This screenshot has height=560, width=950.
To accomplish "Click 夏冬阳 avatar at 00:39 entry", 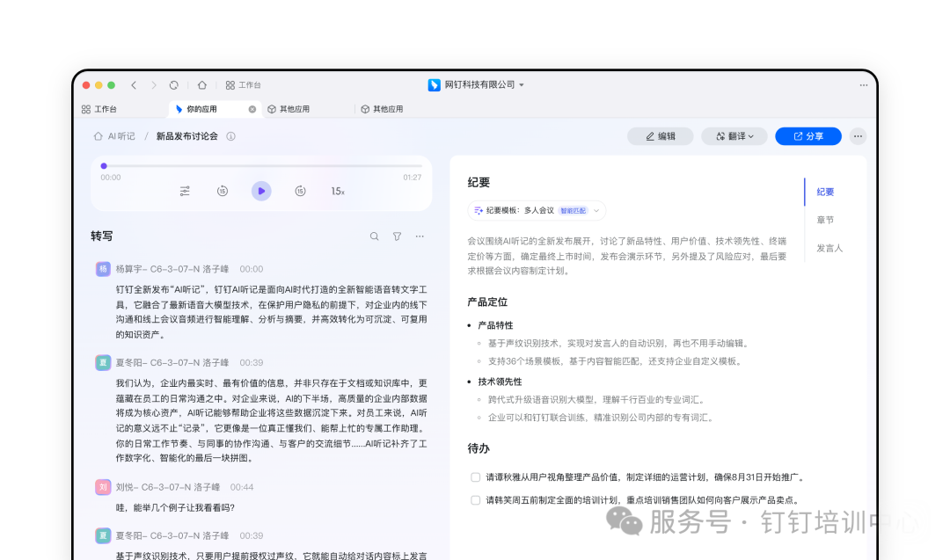I will 103,363.
